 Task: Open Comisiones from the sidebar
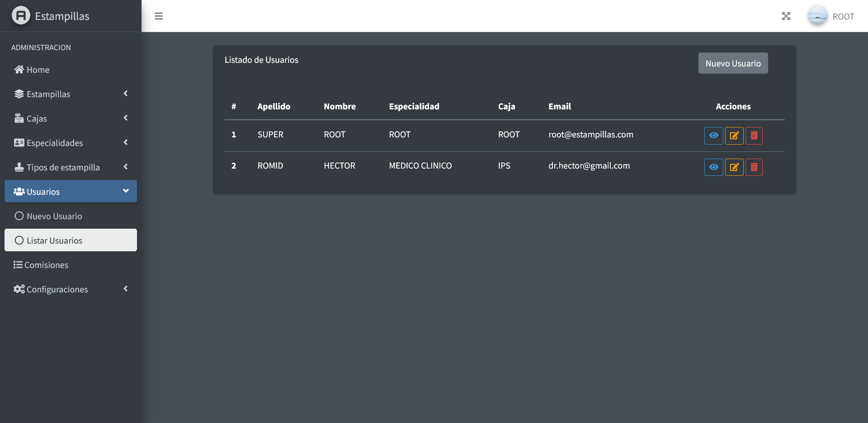coord(46,265)
